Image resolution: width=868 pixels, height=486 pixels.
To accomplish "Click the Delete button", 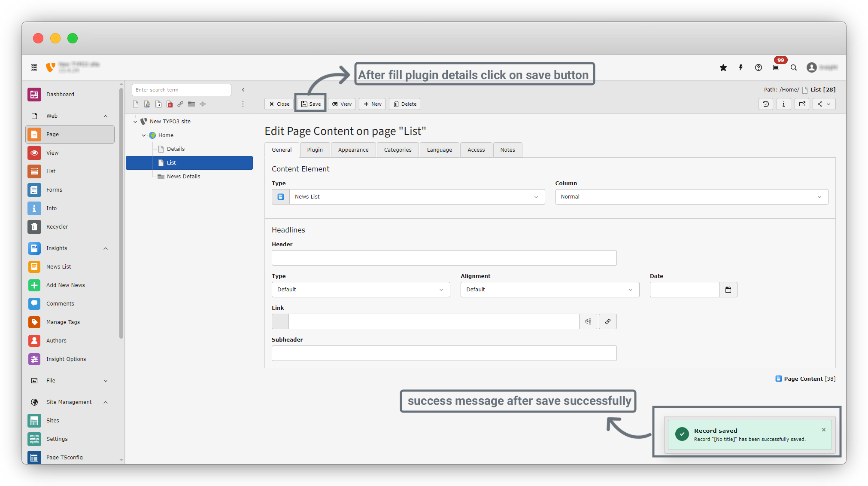I will [405, 104].
